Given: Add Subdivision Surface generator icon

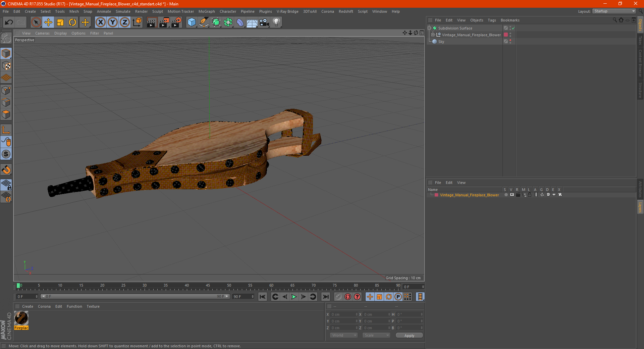Looking at the screenshot, I should click(216, 22).
